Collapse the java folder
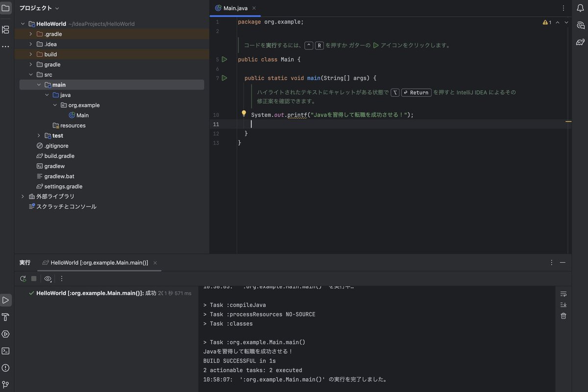The height and width of the screenshot is (392, 588). (47, 95)
